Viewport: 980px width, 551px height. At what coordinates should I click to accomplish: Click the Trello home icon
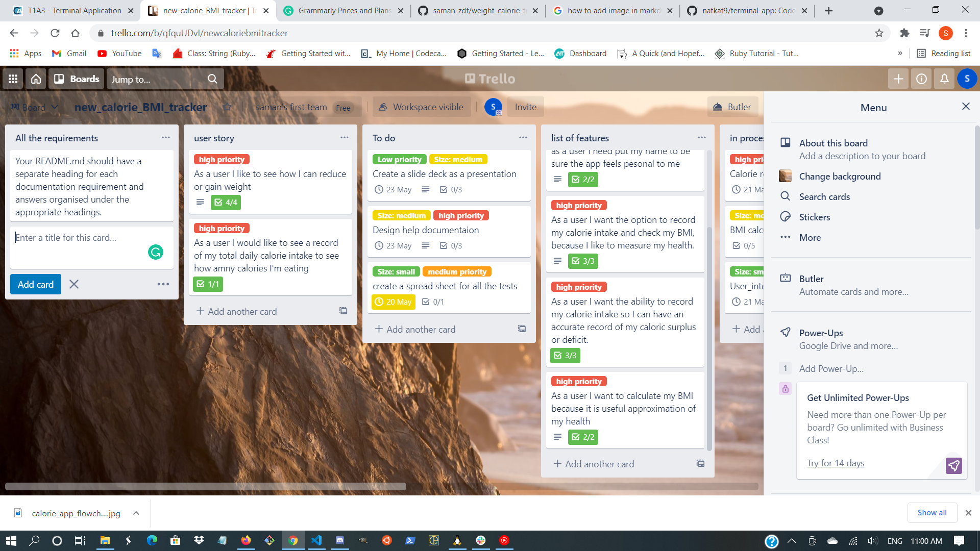point(36,79)
